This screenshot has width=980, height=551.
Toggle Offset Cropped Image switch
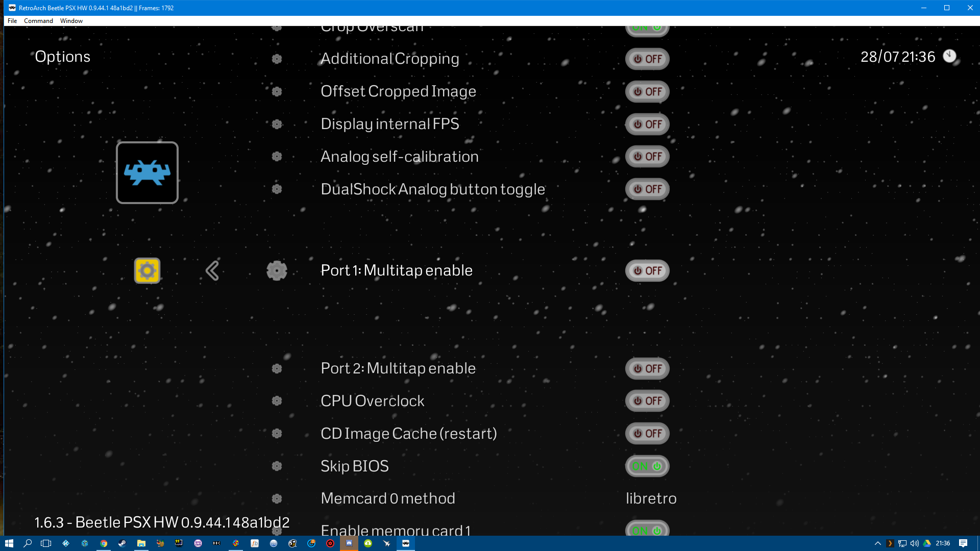pyautogui.click(x=647, y=91)
